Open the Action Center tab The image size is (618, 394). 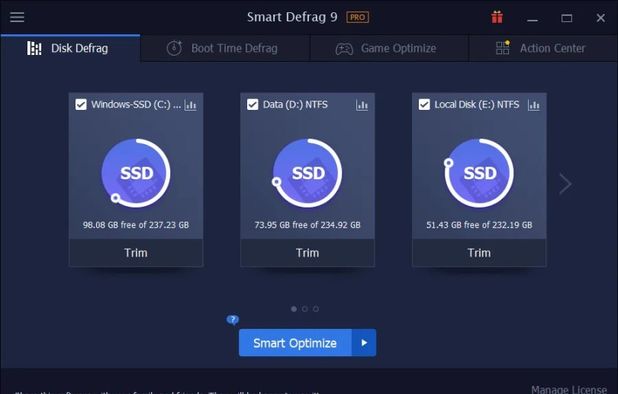click(543, 48)
